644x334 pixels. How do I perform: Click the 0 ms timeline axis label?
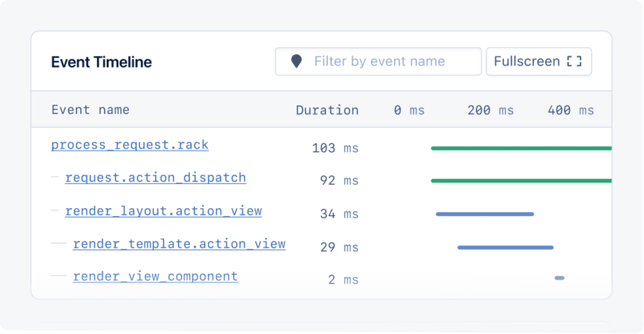tap(409, 110)
